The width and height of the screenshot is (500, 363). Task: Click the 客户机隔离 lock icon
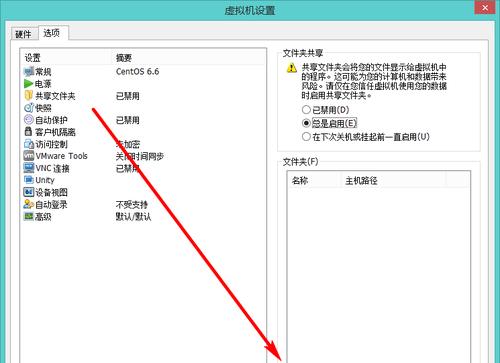click(x=29, y=132)
